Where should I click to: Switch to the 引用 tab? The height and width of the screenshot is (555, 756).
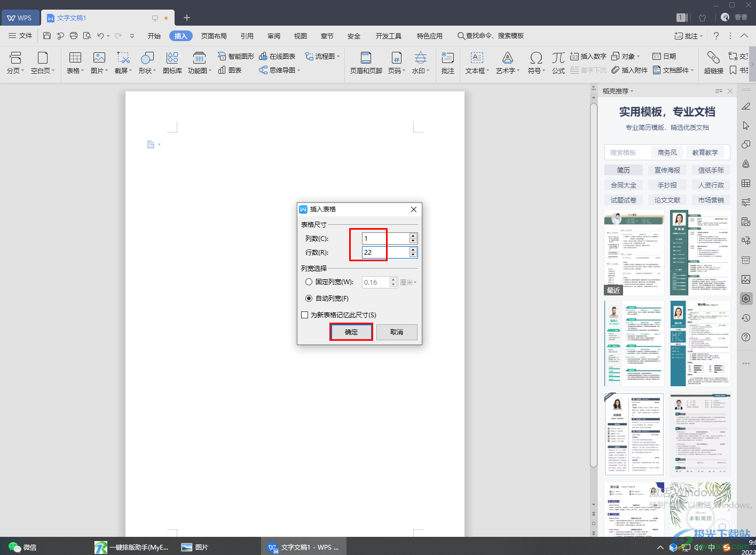click(x=247, y=36)
